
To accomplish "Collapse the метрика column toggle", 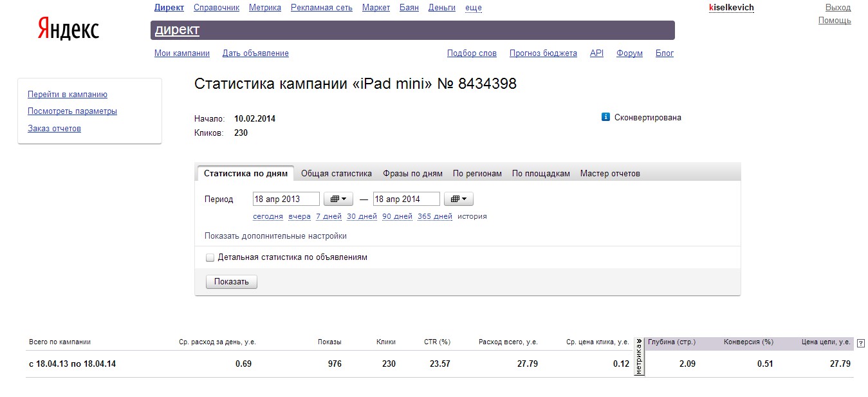I will point(639,356).
